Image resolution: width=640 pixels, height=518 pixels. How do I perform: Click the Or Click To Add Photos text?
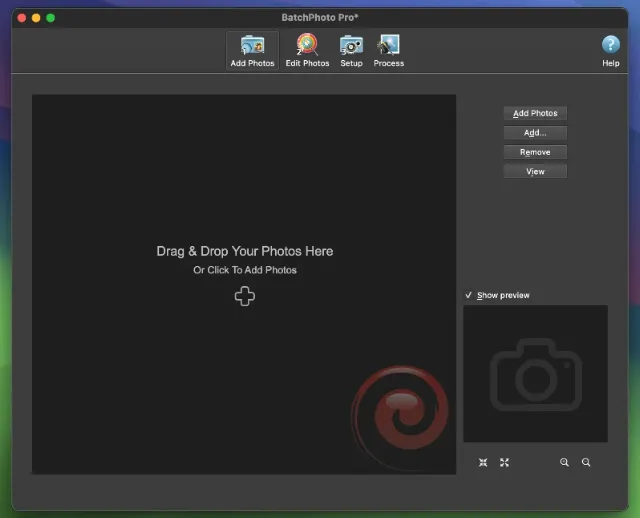click(245, 270)
